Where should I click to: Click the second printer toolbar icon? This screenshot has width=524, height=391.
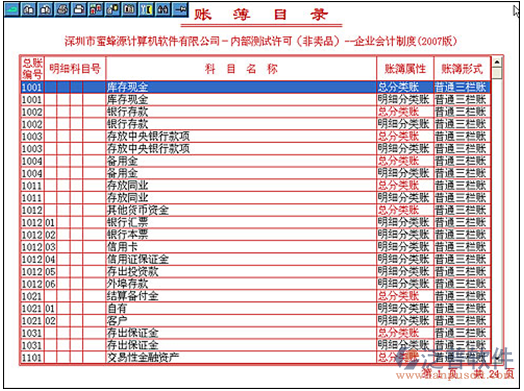click(x=79, y=10)
